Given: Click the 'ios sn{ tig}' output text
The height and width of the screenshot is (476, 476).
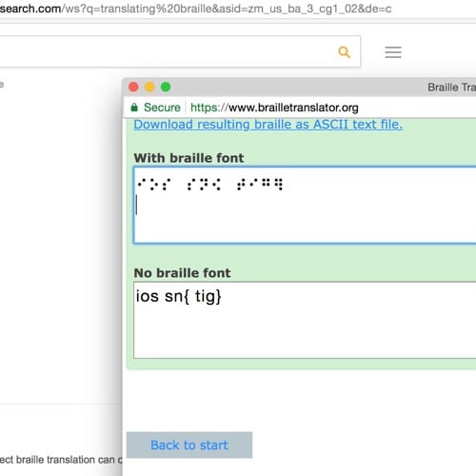Looking at the screenshot, I should pos(178,296).
